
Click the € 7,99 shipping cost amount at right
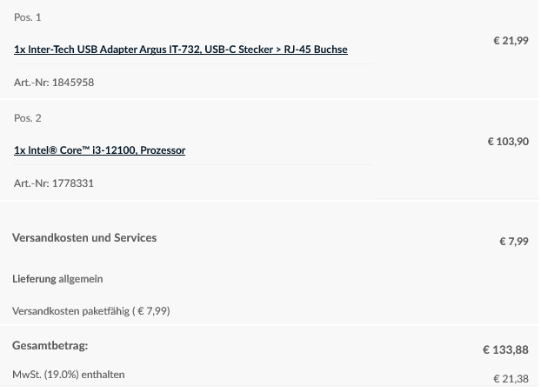coord(514,242)
